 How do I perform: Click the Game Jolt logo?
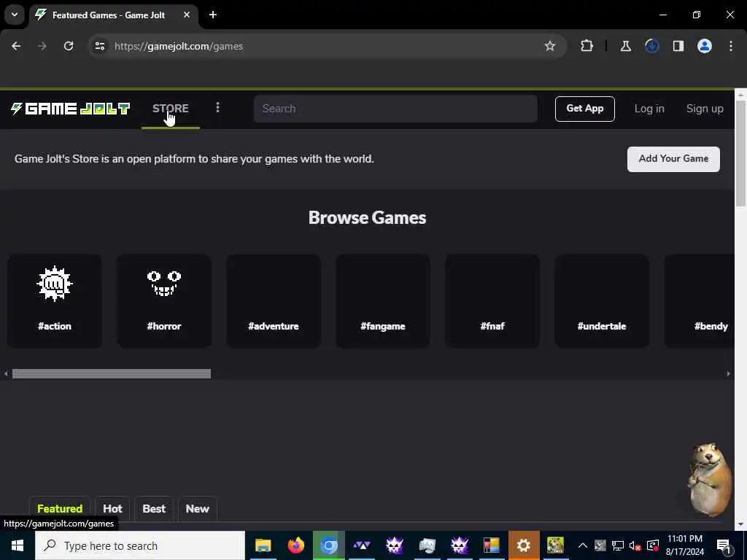point(70,109)
